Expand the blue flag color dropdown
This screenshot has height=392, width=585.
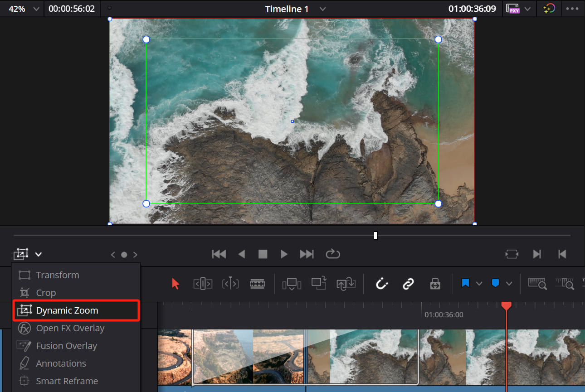(479, 284)
